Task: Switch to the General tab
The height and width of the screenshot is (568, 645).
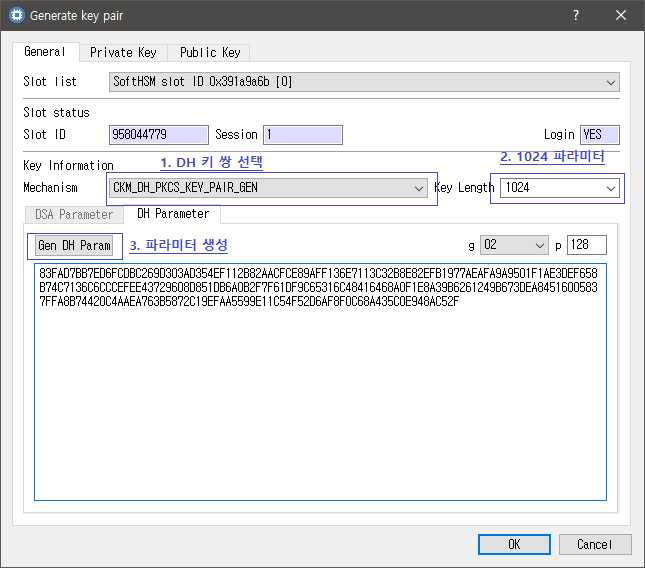Action: [x=45, y=52]
